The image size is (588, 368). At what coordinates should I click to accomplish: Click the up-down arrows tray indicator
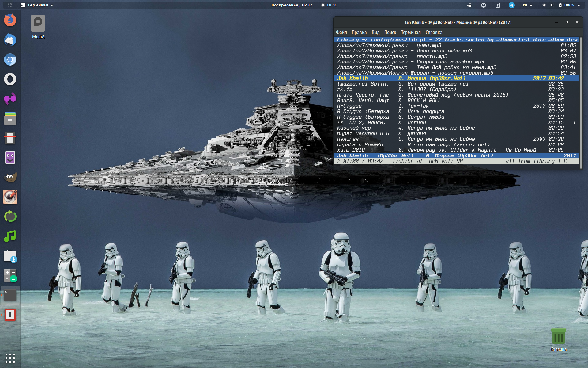pyautogui.click(x=498, y=5)
